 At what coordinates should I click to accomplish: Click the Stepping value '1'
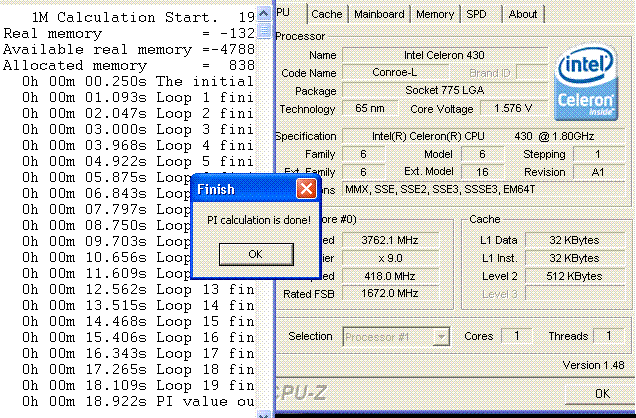coord(599,154)
